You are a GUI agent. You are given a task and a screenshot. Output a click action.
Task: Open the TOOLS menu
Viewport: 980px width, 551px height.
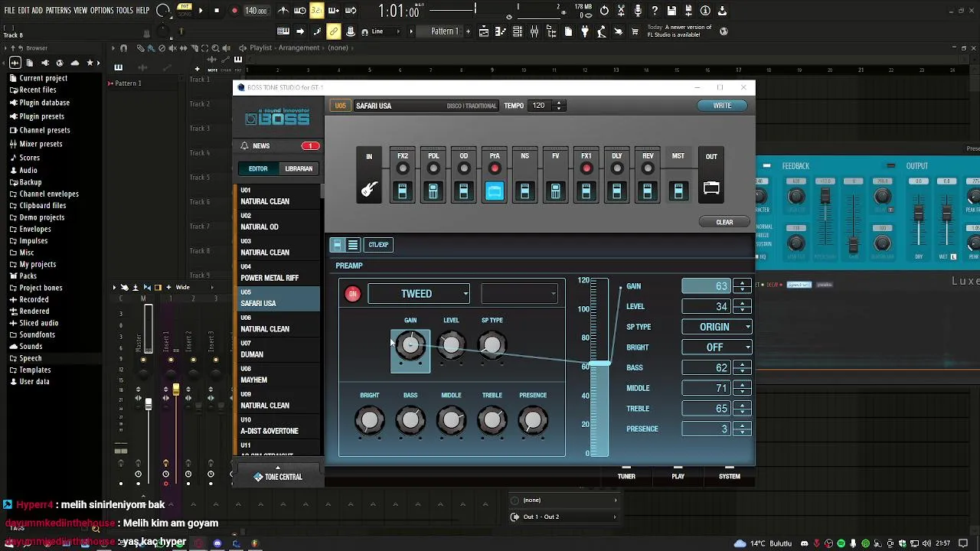[125, 11]
